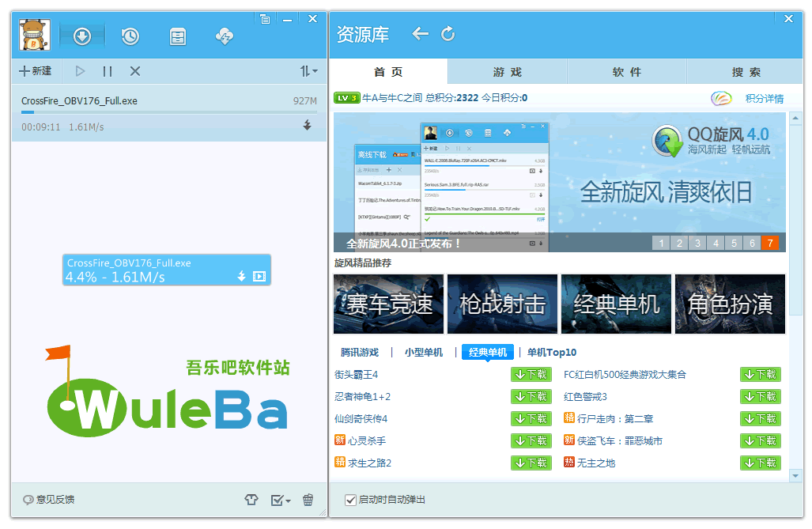Download 心灵杀手
The image size is (812, 529).
point(531,441)
